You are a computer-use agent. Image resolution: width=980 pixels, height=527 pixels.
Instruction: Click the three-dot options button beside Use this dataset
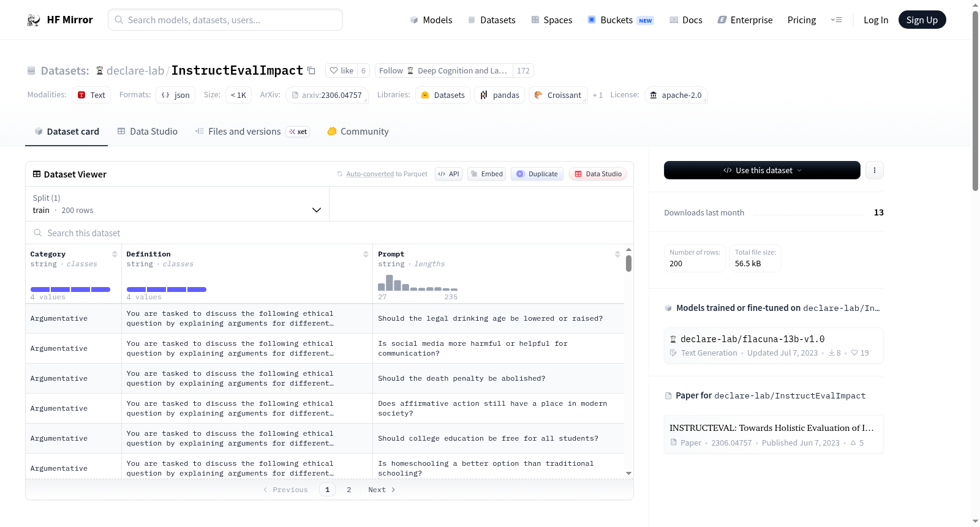(x=875, y=170)
